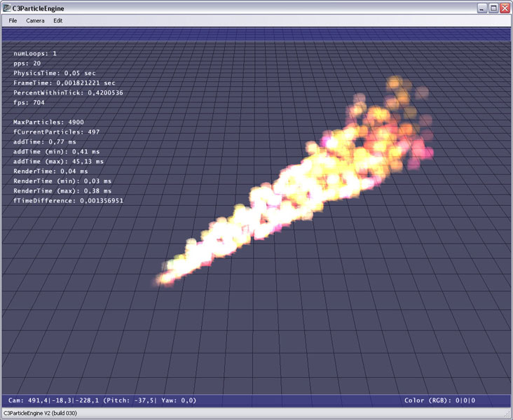This screenshot has height=420, width=513.
Task: Click the Cam coordinates readout in bottom bar
Action: pos(102,400)
